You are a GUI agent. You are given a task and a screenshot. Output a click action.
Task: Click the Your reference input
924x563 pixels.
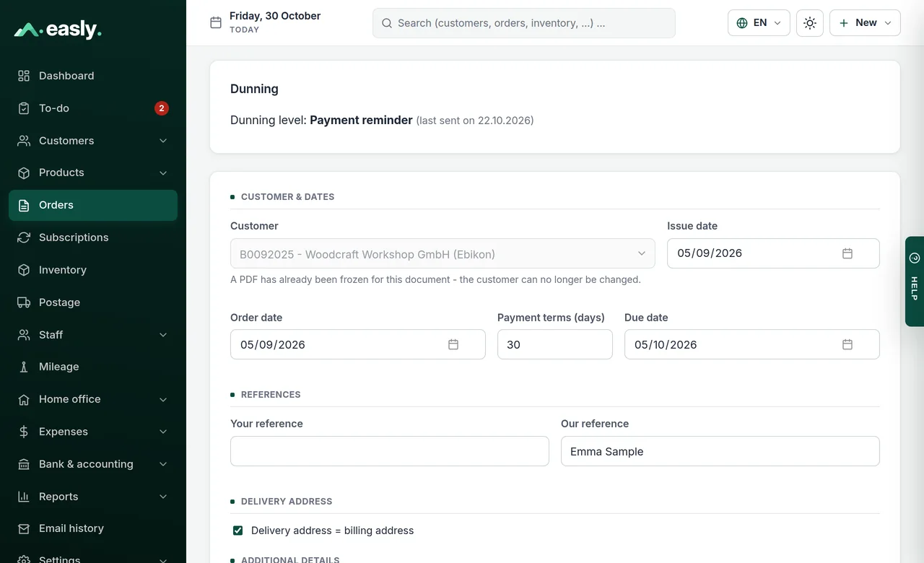tap(390, 451)
